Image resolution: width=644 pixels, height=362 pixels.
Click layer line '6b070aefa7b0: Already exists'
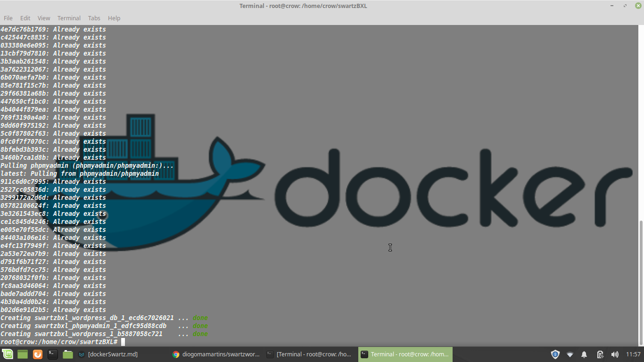tap(53, 77)
